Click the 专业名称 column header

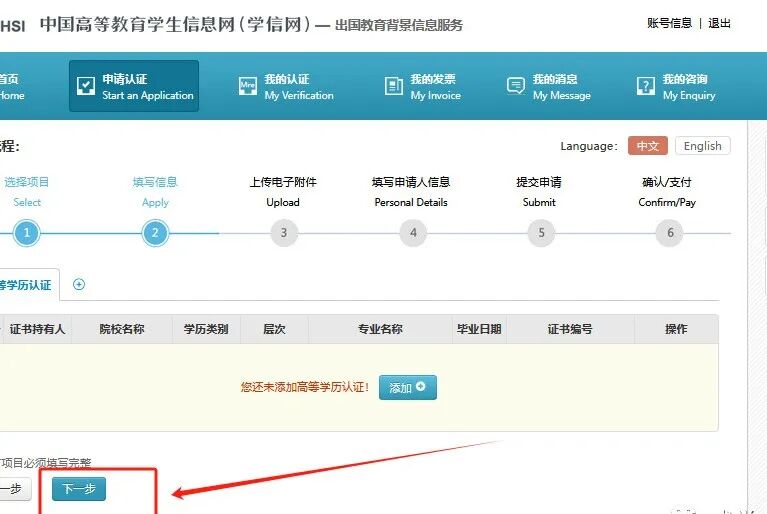[380, 329]
